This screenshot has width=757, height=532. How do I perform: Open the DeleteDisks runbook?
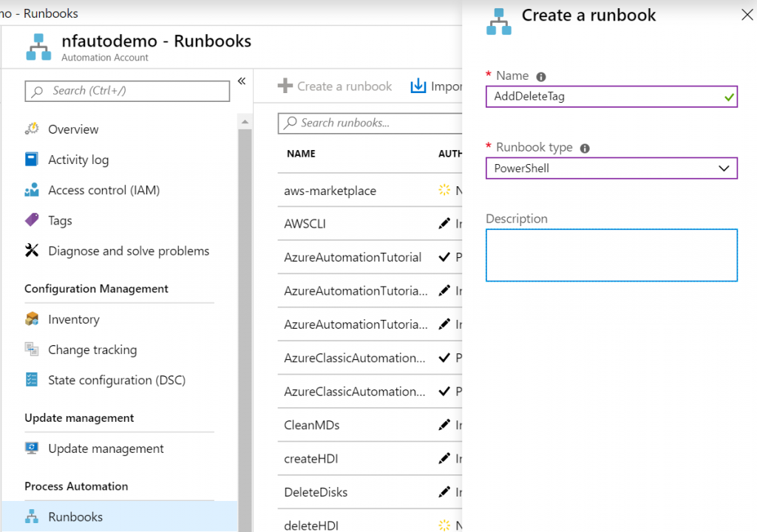tap(316, 492)
